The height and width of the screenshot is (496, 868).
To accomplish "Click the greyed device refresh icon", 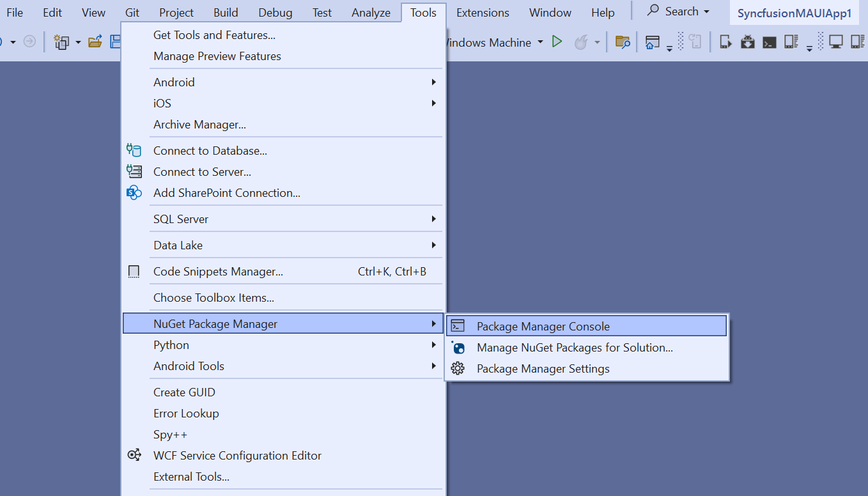I will 695,42.
